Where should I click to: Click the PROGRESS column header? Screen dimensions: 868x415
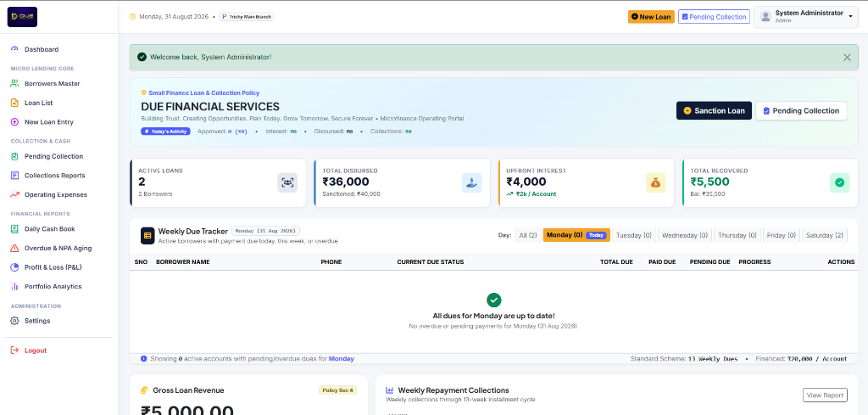tap(754, 262)
